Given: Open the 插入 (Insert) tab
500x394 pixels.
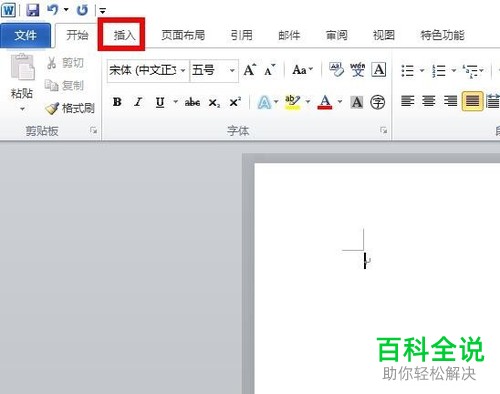Looking at the screenshot, I should pos(124,35).
